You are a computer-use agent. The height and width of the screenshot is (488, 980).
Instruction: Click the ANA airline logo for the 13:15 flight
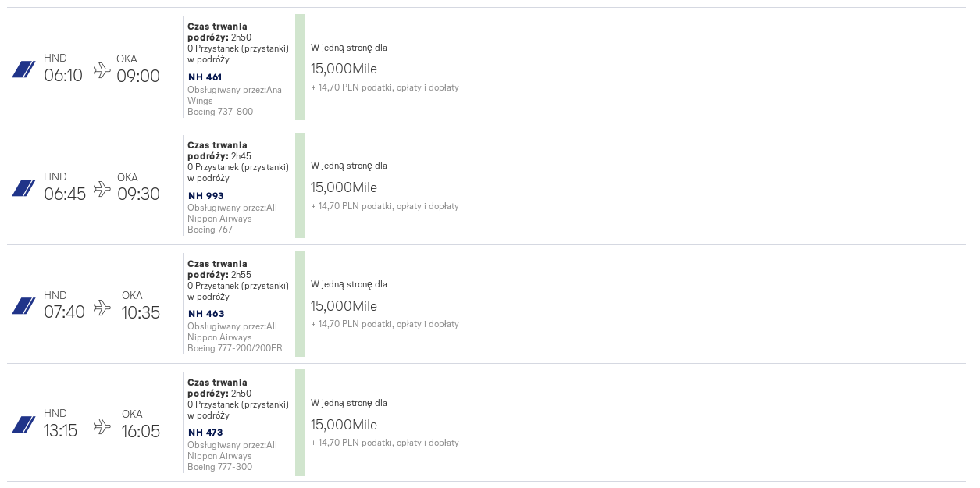(x=23, y=425)
